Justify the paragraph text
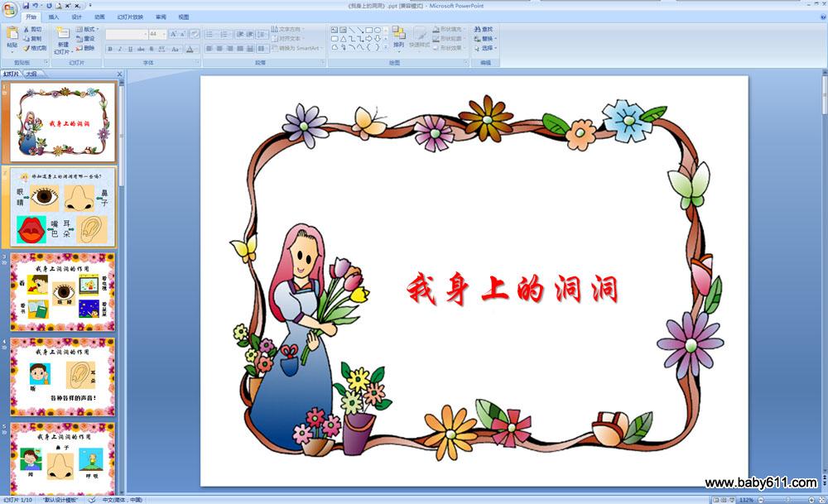This screenshot has height=504, width=828. point(240,49)
